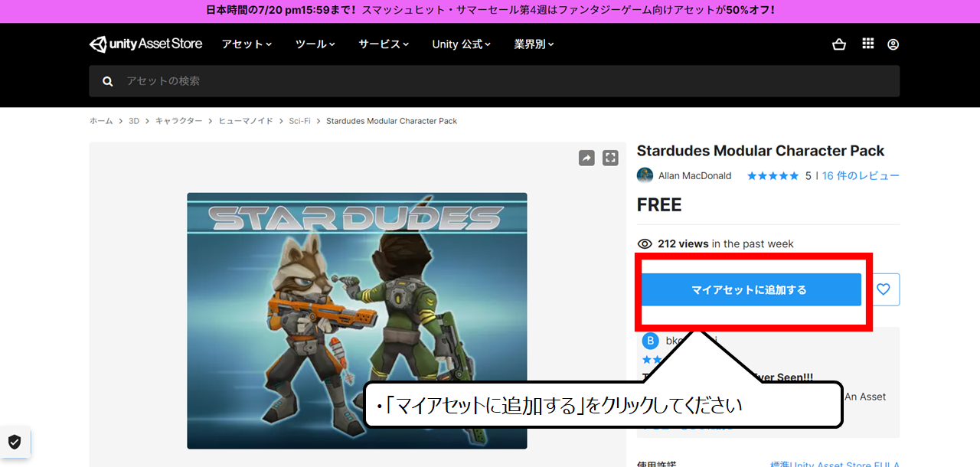Viewport: 980px width, 467px height.
Task: Click the views eye icon
Action: click(x=645, y=243)
